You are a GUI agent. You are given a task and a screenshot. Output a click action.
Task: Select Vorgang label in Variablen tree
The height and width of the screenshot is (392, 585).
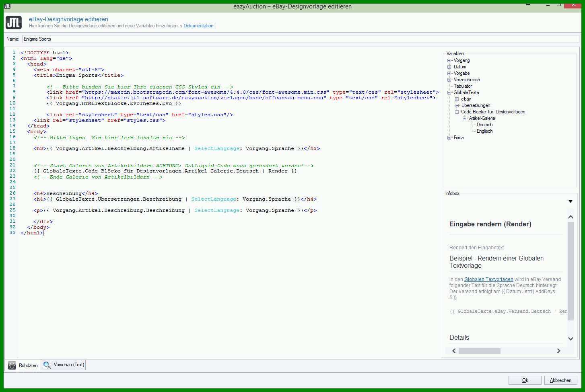(461, 60)
